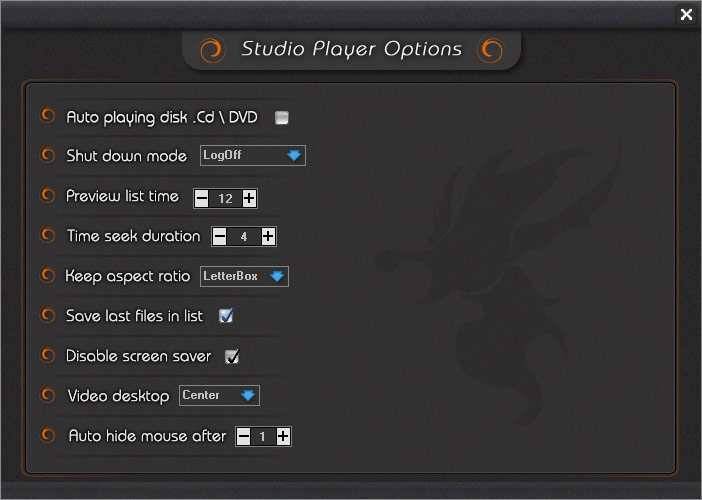Click the Auto hide mouse value 1
Viewport: 702px width, 500px height.
[263, 436]
